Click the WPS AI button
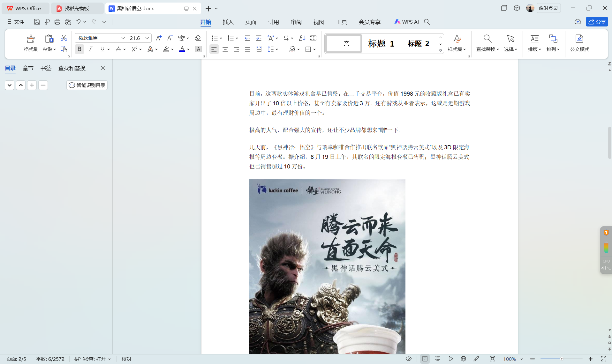Viewport: 612px width, 364px height. 406,22
